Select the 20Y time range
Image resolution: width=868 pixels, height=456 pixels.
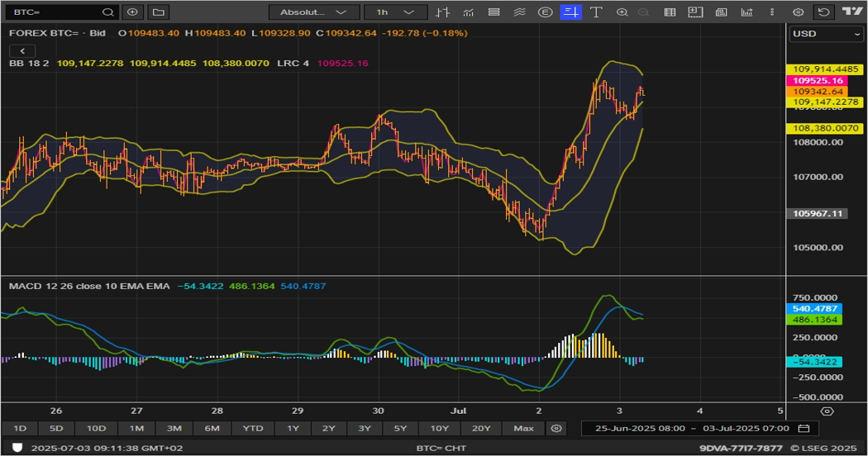coord(481,429)
